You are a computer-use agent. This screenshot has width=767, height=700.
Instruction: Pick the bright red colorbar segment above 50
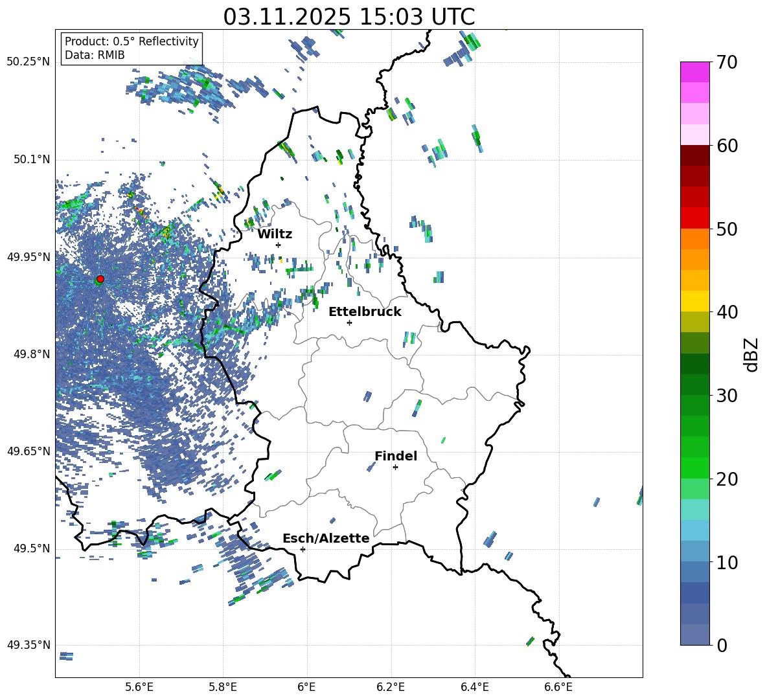pos(695,218)
